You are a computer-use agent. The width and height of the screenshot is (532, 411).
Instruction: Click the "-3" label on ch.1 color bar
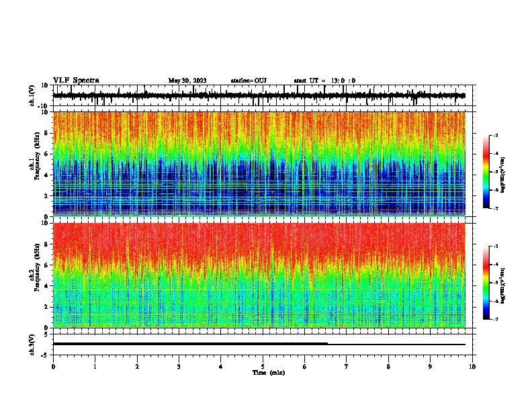click(495, 136)
